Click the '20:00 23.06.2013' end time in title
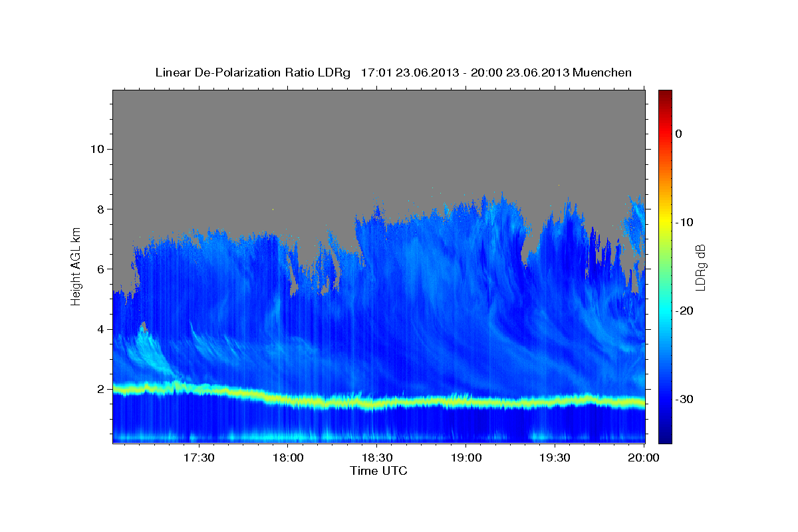Viewport: 798px width, 532px height. (x=520, y=72)
